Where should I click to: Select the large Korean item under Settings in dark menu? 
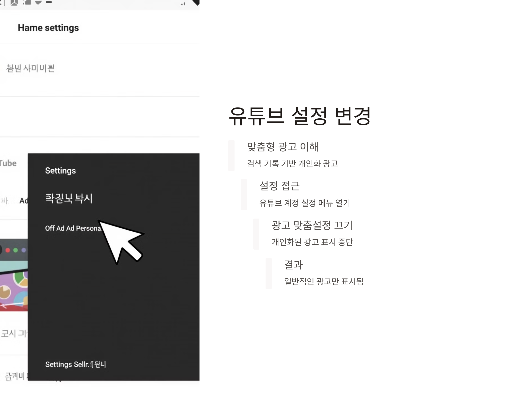coord(69,198)
